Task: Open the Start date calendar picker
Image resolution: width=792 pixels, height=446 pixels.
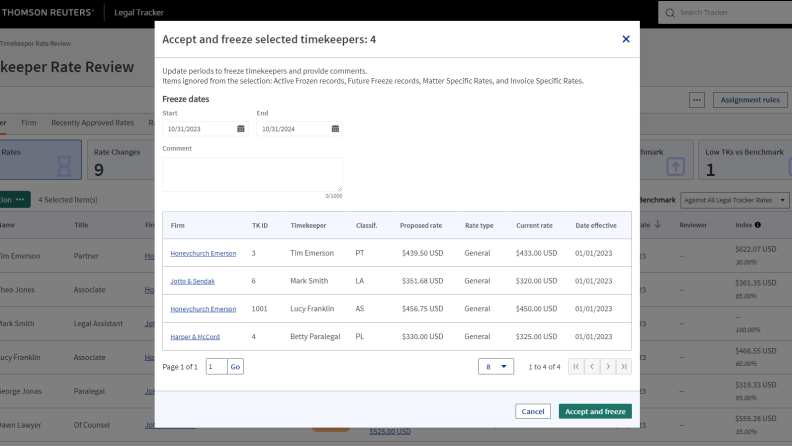Action: coord(241,129)
